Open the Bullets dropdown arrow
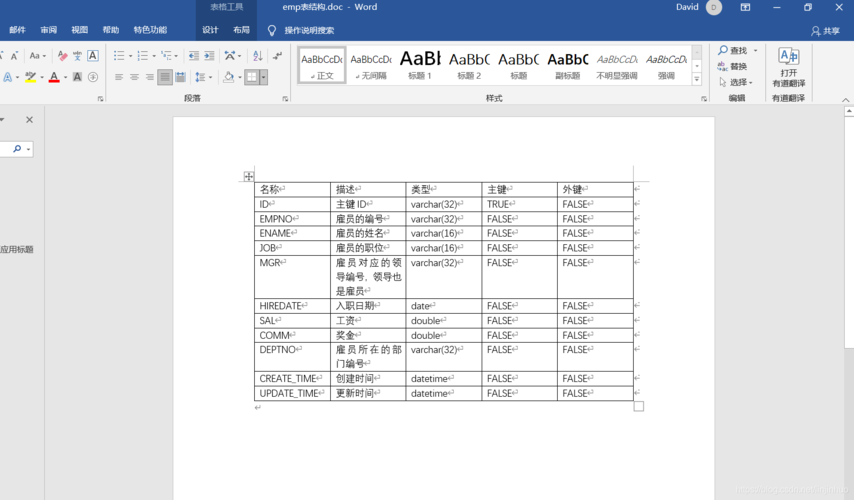Image resolution: width=854 pixels, height=500 pixels. (131, 56)
